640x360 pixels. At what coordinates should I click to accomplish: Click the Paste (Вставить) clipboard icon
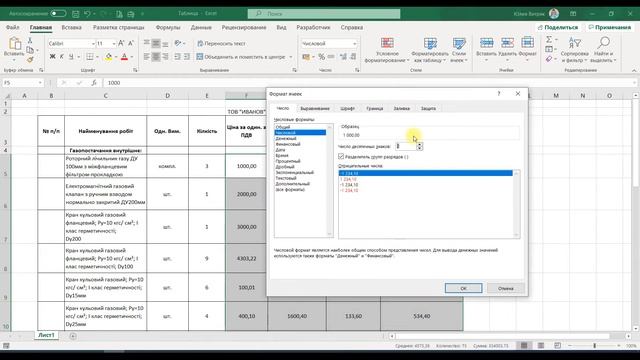14,43
